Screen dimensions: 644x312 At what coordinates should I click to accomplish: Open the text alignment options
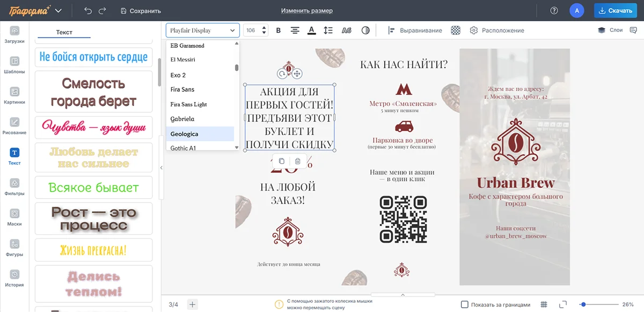(x=295, y=31)
